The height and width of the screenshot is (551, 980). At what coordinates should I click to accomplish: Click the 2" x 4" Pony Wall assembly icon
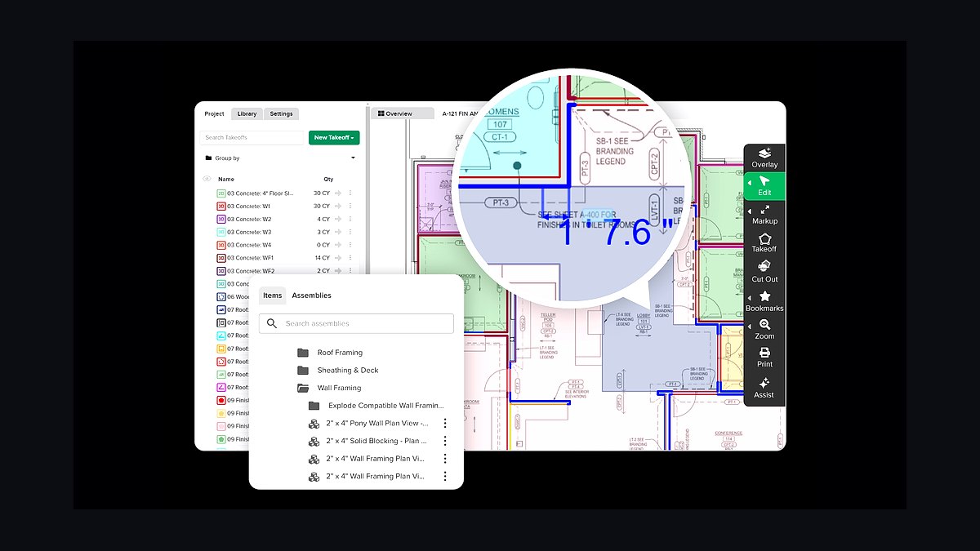tap(314, 423)
